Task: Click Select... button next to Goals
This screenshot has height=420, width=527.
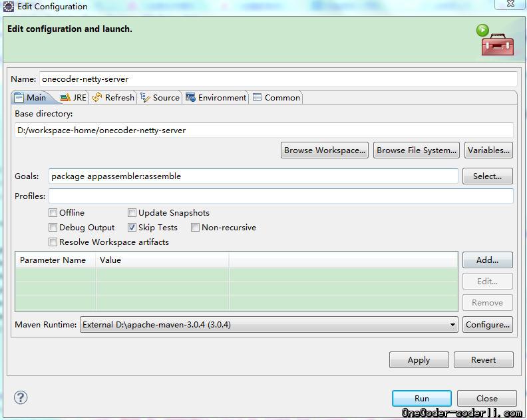Action: tap(487, 176)
